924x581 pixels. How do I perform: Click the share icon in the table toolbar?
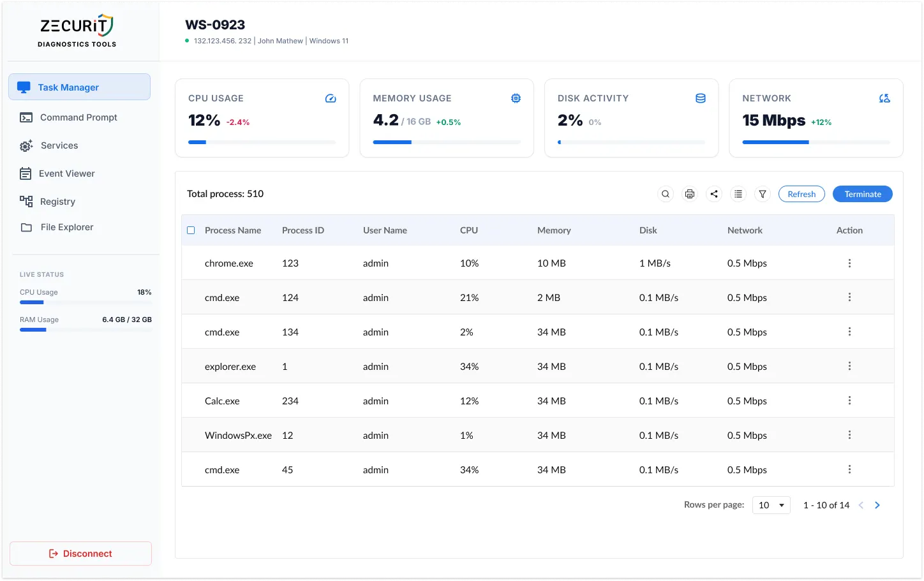pos(714,194)
